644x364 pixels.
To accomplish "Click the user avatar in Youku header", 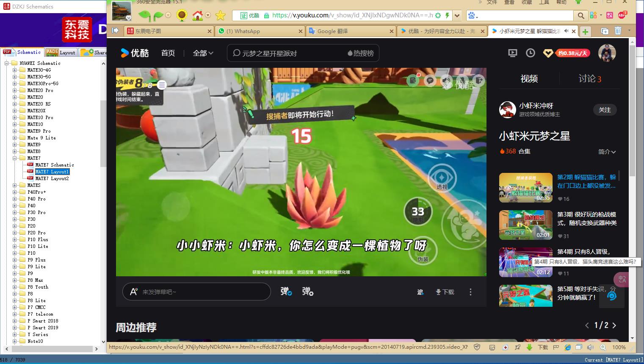I will [607, 53].
